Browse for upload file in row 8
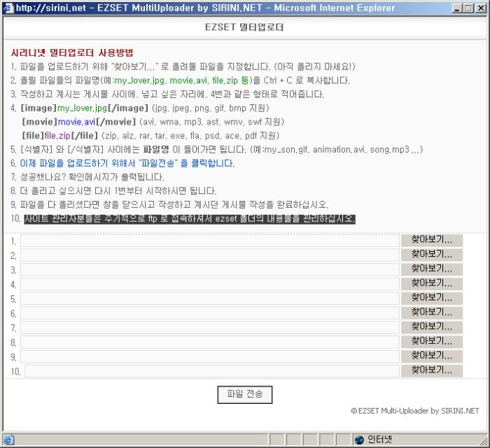Screen dimensions: 490x448 [x=431, y=342]
